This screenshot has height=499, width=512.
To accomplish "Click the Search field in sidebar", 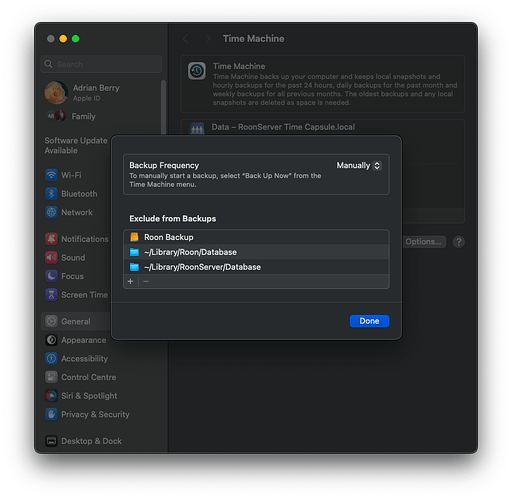I will coord(101,64).
